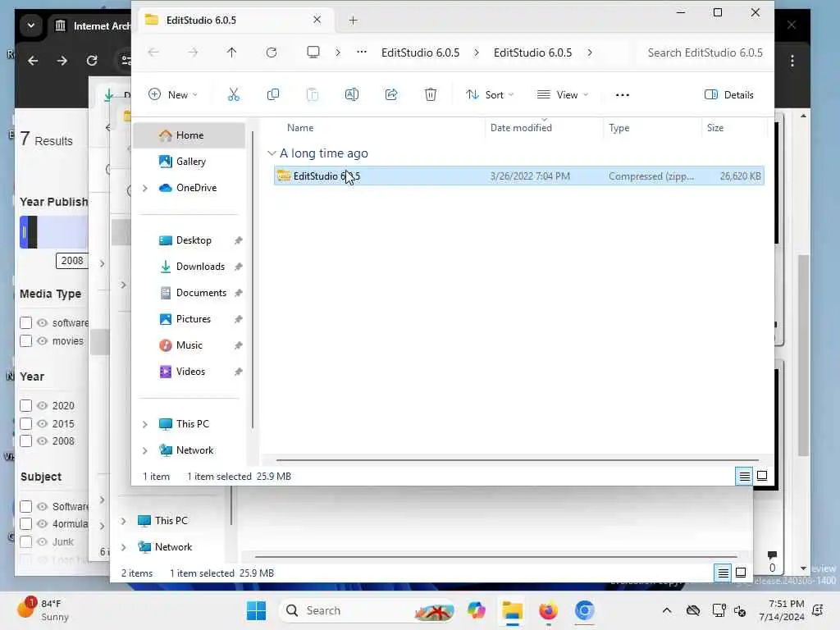Navigate up one folder level
The height and width of the screenshot is (630, 840).
pyautogui.click(x=231, y=52)
